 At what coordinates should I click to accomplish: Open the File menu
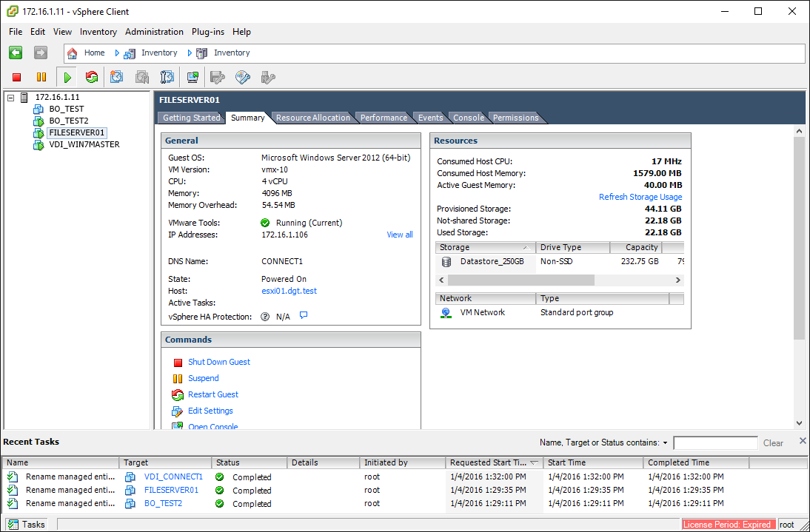tap(16, 32)
